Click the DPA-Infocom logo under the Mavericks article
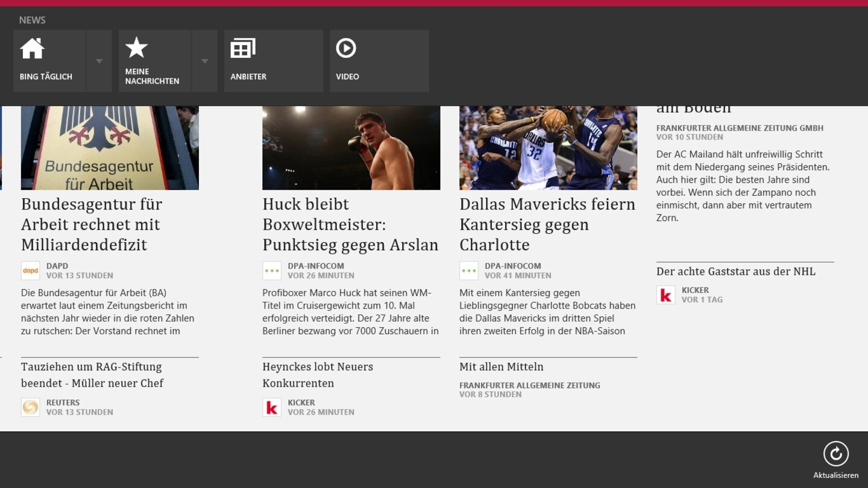This screenshot has height=488, width=868. click(469, 271)
